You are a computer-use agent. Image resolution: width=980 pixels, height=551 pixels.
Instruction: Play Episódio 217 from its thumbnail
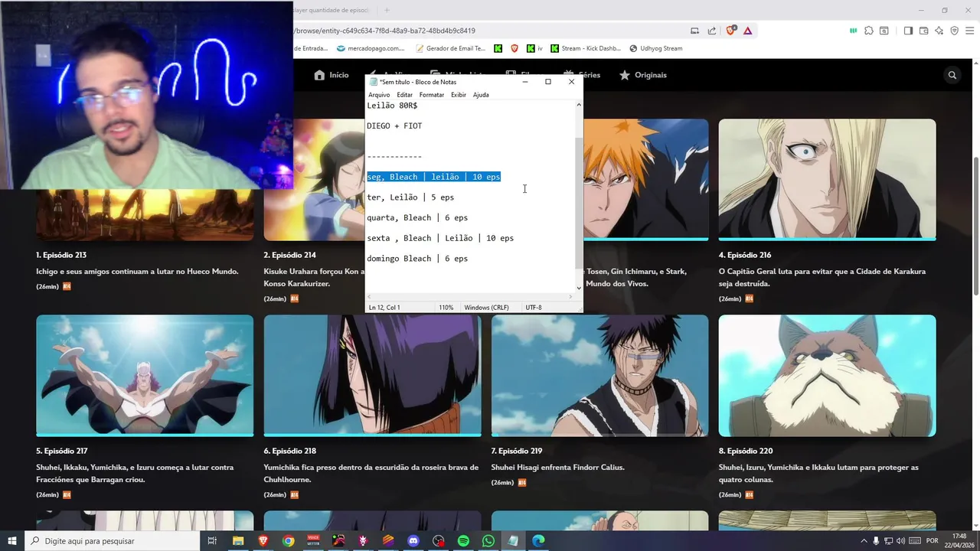[145, 375]
